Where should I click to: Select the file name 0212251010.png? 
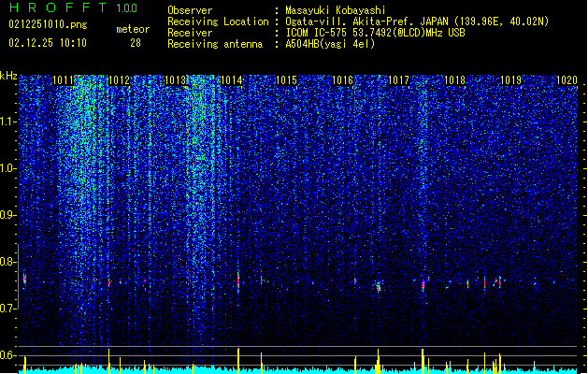(48, 24)
